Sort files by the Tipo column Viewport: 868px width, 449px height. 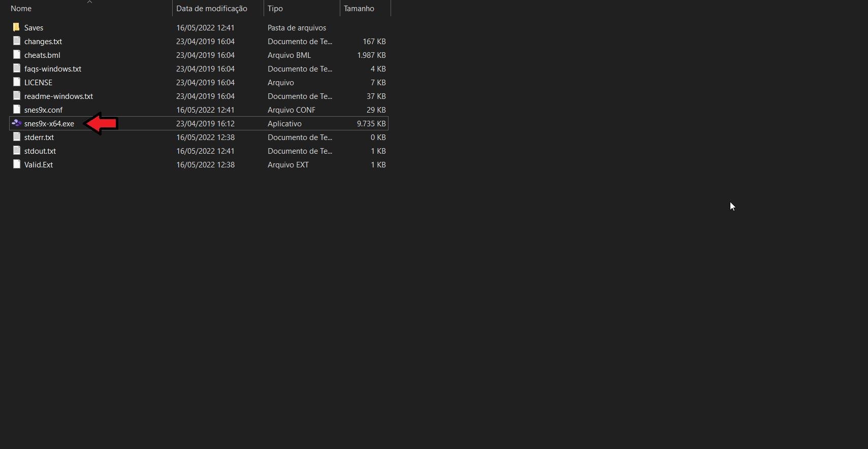[275, 9]
